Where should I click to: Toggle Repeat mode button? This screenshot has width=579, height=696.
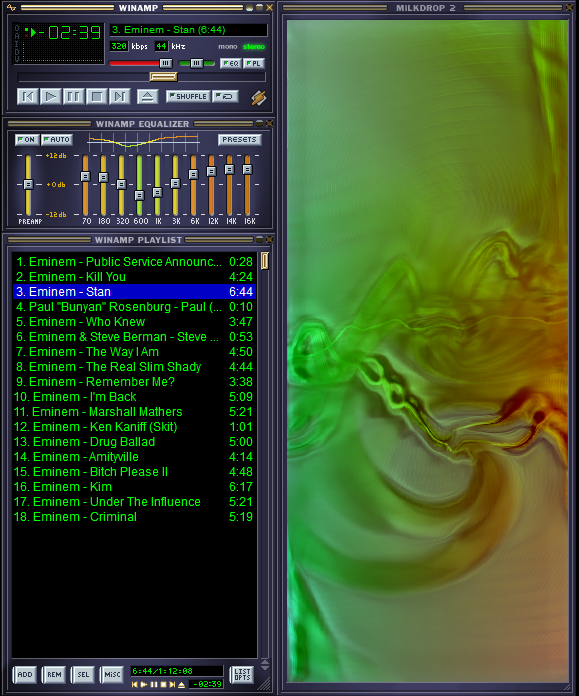coord(226,96)
